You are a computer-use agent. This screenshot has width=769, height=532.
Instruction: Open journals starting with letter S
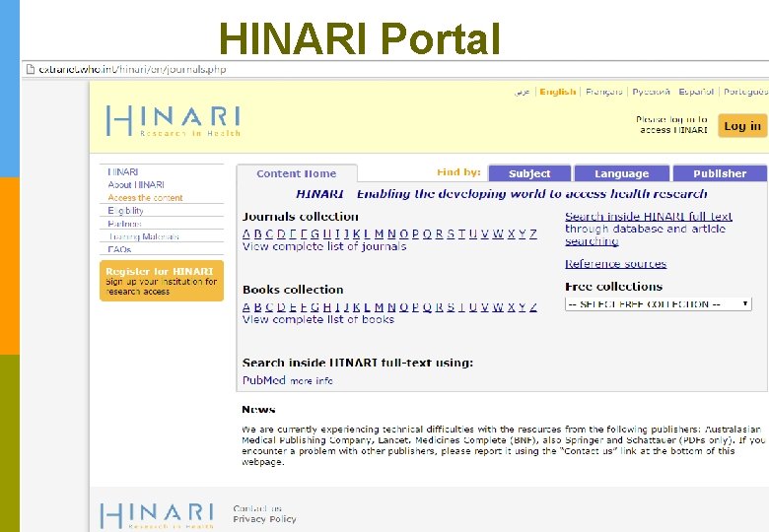coord(451,234)
